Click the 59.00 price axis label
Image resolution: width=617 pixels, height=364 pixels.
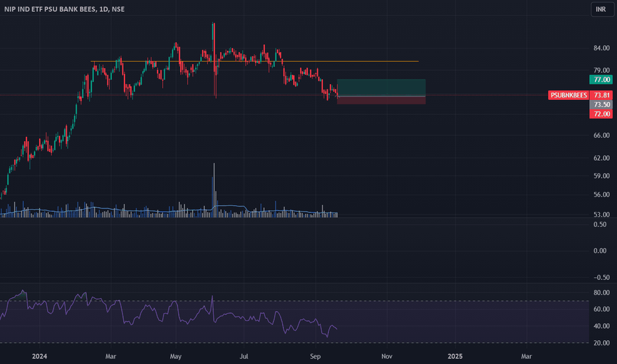pos(601,175)
